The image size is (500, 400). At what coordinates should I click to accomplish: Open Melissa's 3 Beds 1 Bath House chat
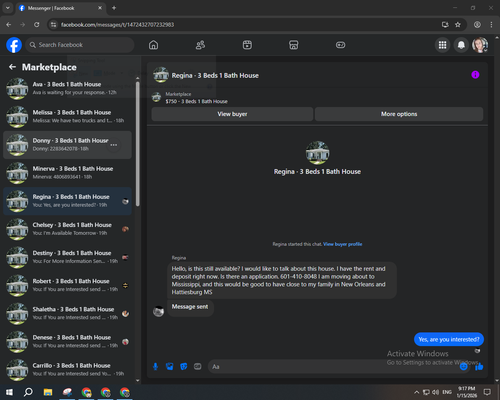tap(68, 116)
